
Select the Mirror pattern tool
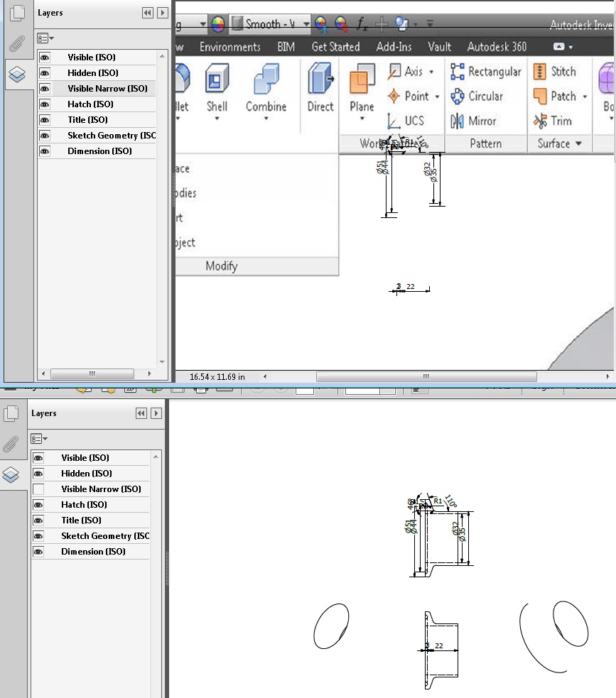pyautogui.click(x=478, y=121)
